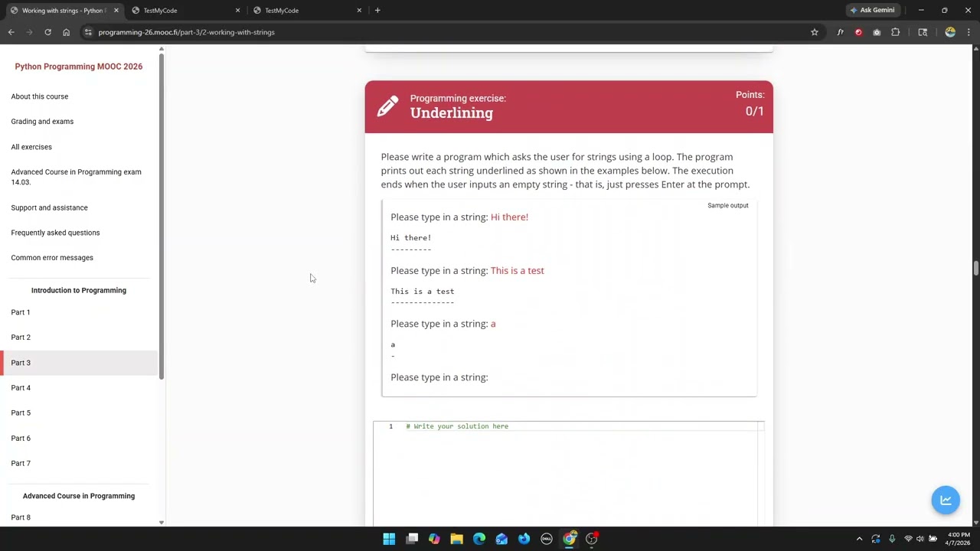Open 'Grading and exams' link

coord(42,122)
